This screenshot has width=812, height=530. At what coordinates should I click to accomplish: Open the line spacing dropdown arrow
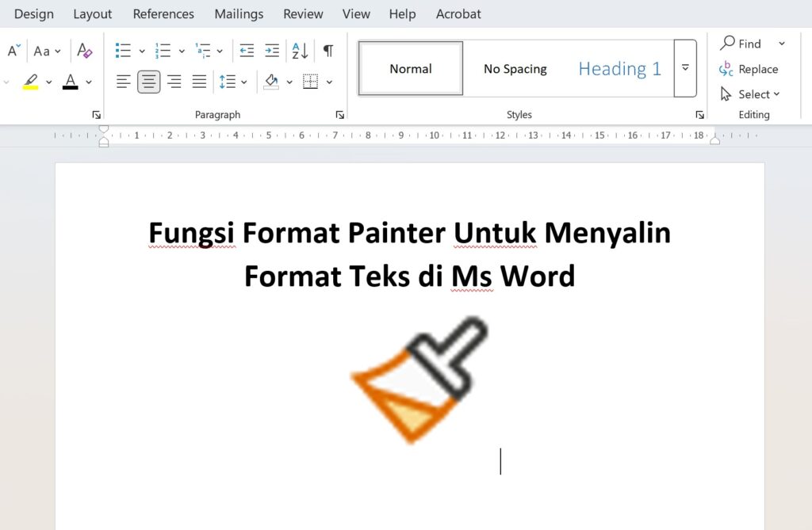pyautogui.click(x=244, y=82)
